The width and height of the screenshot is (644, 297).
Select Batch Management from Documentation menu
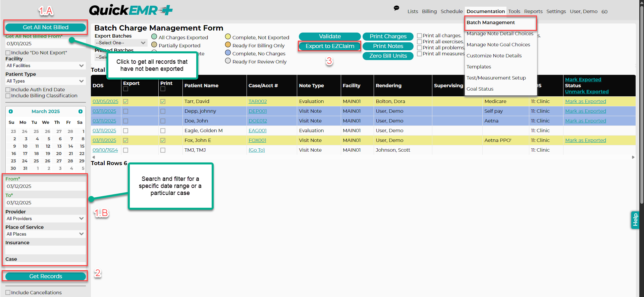491,22
